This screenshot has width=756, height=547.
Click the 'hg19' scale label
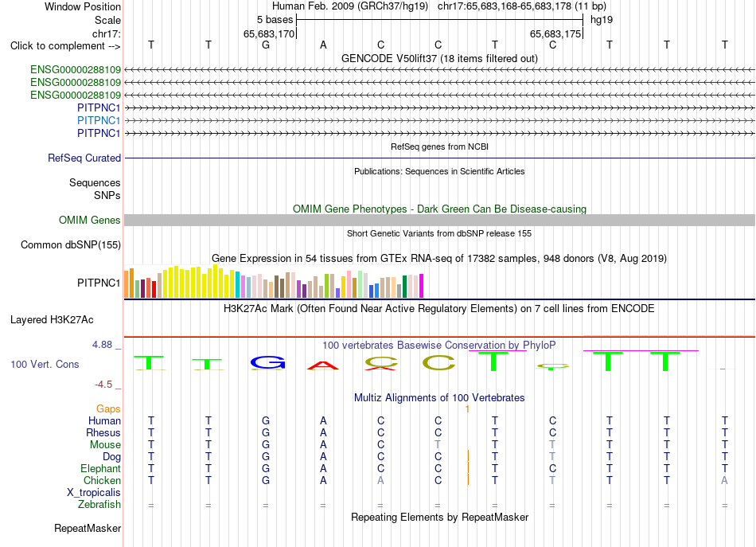tap(602, 20)
